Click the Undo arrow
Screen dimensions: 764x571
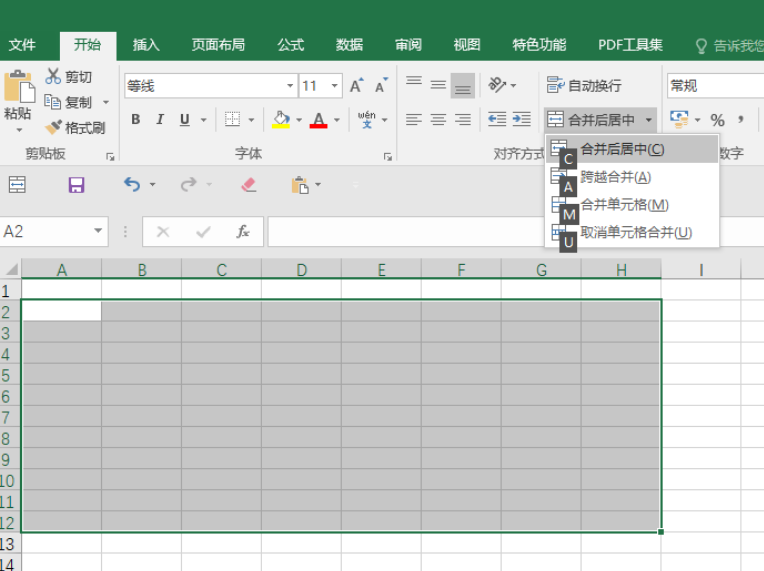pos(132,185)
